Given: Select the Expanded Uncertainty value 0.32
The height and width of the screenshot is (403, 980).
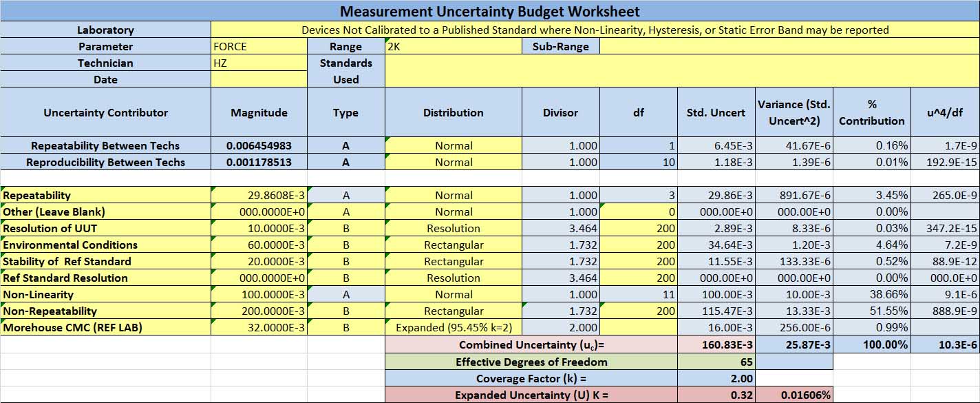Looking at the screenshot, I should 714,394.
